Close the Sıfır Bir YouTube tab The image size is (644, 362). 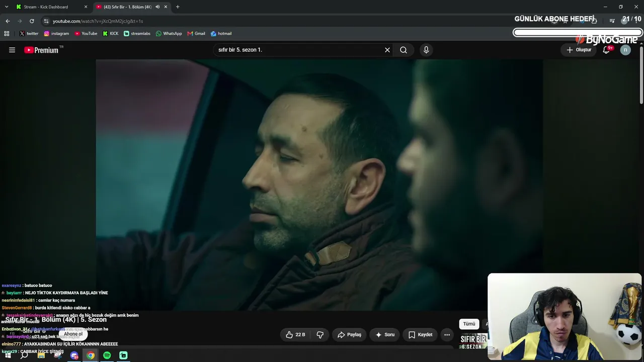(x=166, y=7)
